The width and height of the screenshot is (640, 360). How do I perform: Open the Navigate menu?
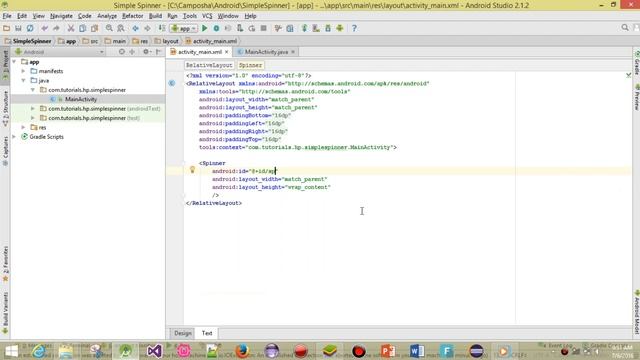click(x=61, y=16)
